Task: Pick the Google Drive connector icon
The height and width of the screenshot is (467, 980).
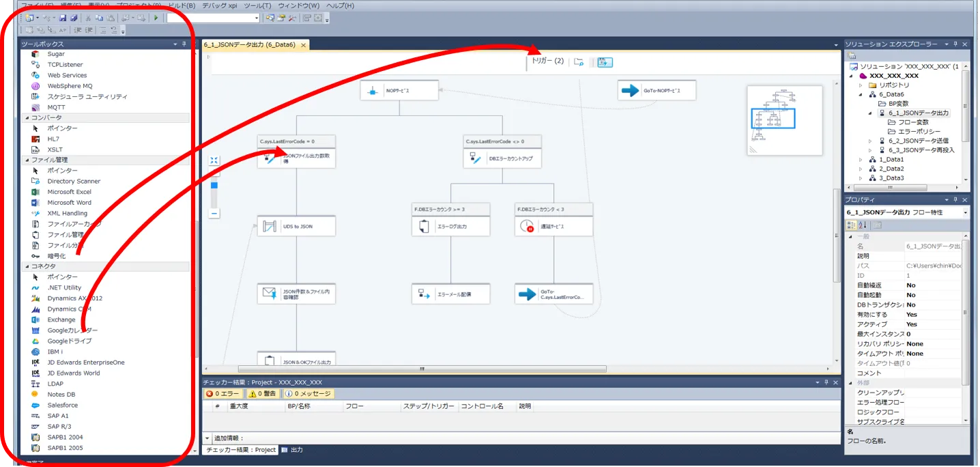Action: [x=35, y=341]
